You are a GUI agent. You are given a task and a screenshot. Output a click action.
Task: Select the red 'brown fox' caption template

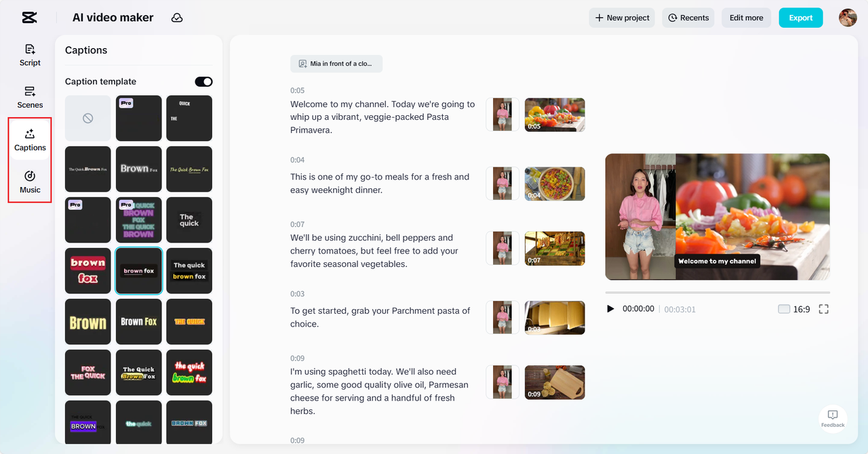88,270
